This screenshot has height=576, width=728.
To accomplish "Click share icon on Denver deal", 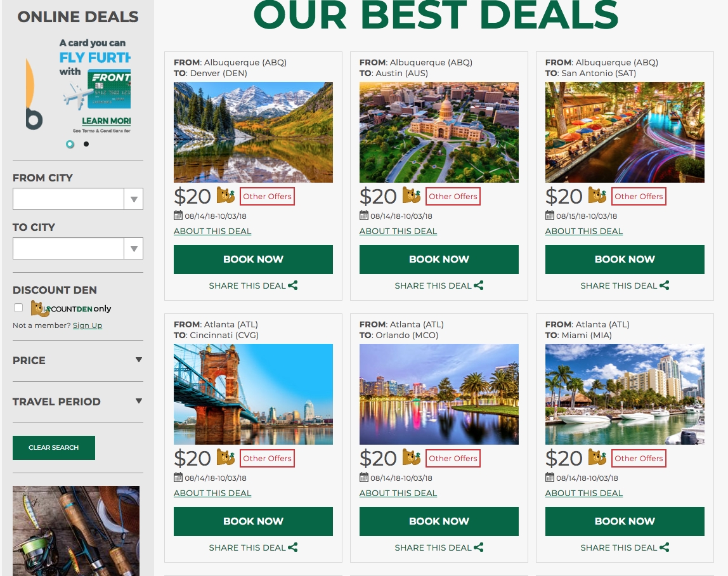I will tap(292, 285).
